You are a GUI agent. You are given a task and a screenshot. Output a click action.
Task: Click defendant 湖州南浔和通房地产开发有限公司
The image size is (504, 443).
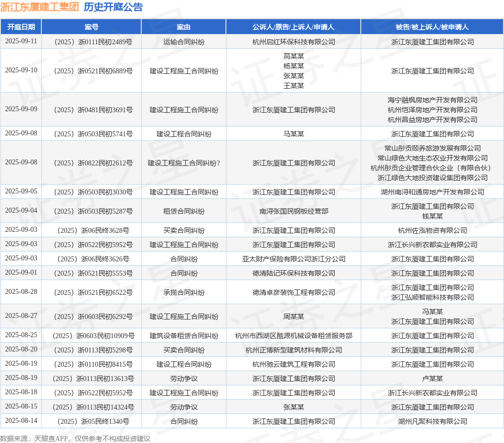pyautogui.click(x=433, y=192)
